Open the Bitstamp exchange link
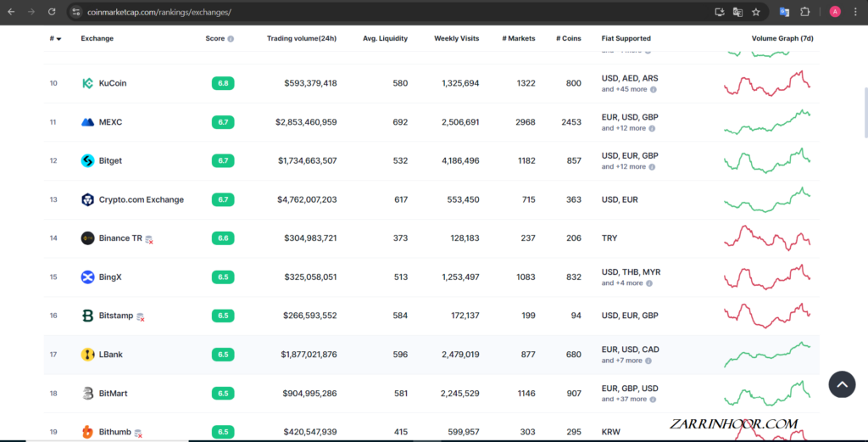 [116, 316]
